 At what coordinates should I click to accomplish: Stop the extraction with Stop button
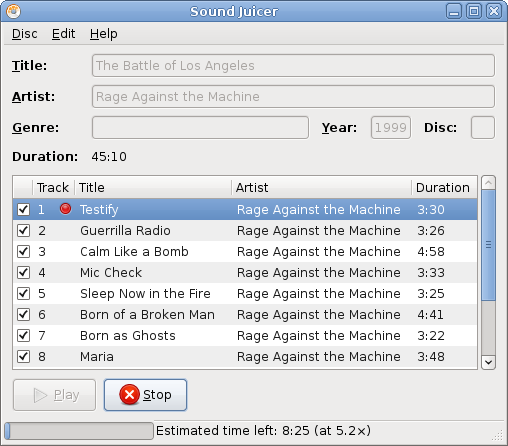[145, 395]
